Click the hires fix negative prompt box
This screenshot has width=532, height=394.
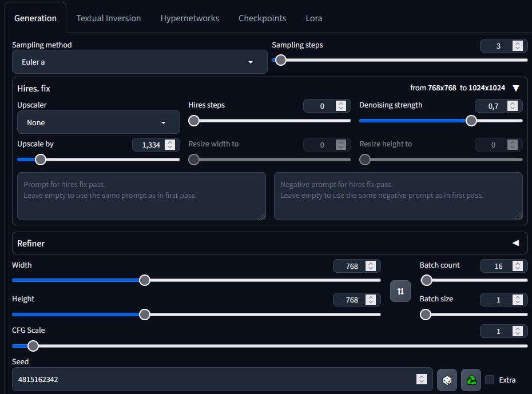click(398, 196)
